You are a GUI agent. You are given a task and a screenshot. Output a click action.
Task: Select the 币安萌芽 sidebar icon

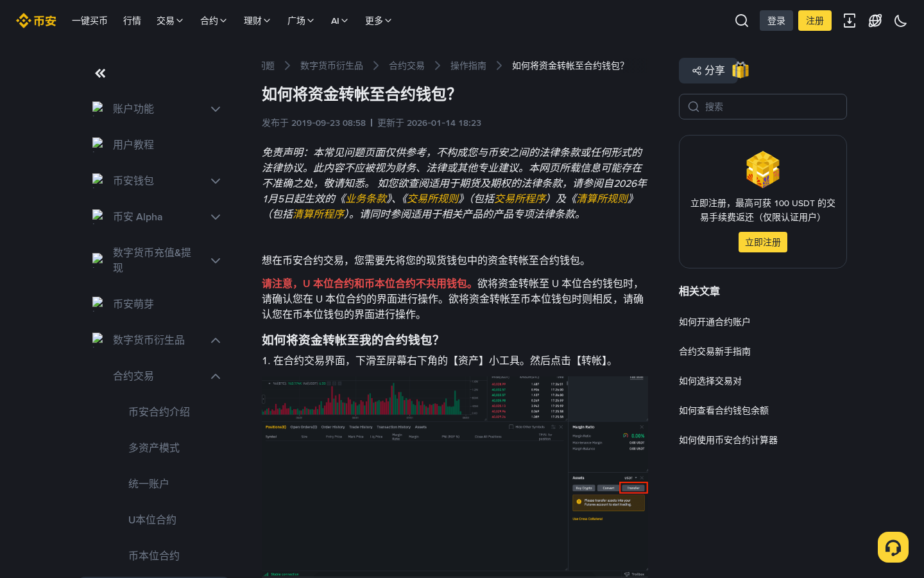98,304
